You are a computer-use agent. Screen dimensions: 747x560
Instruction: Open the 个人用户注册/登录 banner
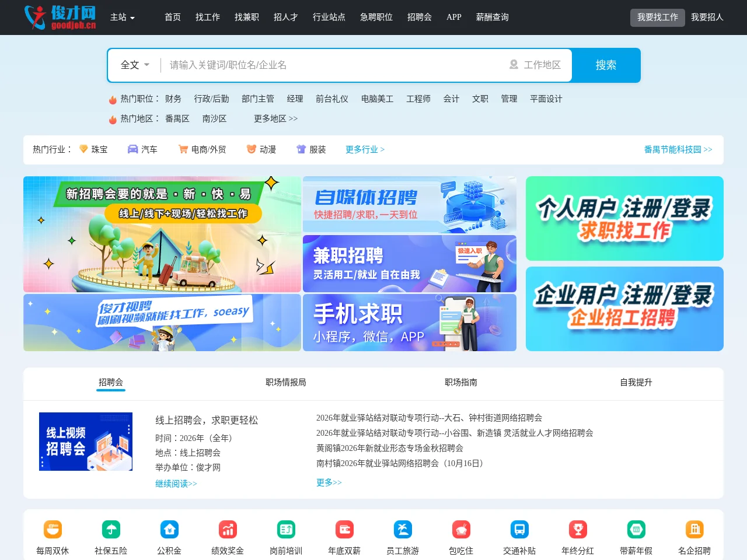point(624,219)
